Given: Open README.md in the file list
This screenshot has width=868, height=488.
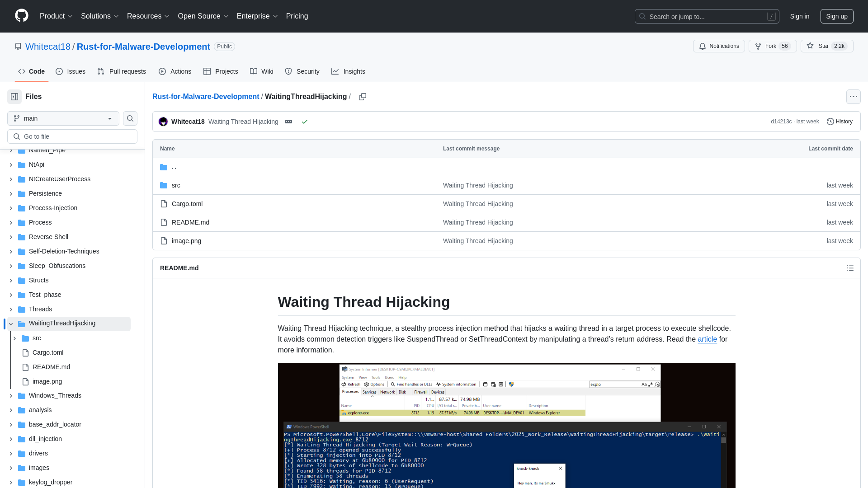Looking at the screenshot, I should tap(190, 222).
